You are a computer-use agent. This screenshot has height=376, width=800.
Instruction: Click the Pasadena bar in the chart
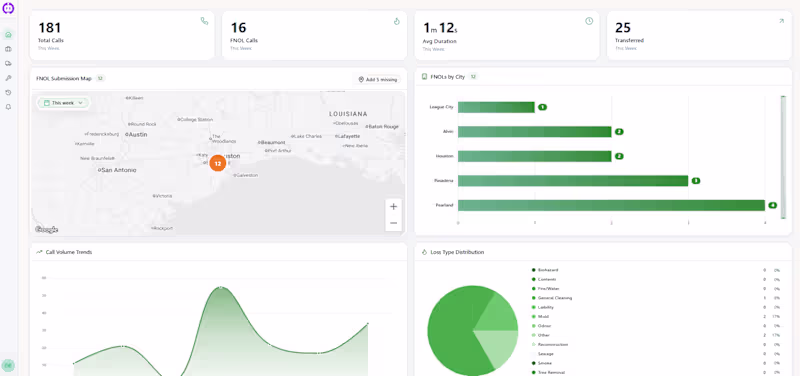coord(573,181)
